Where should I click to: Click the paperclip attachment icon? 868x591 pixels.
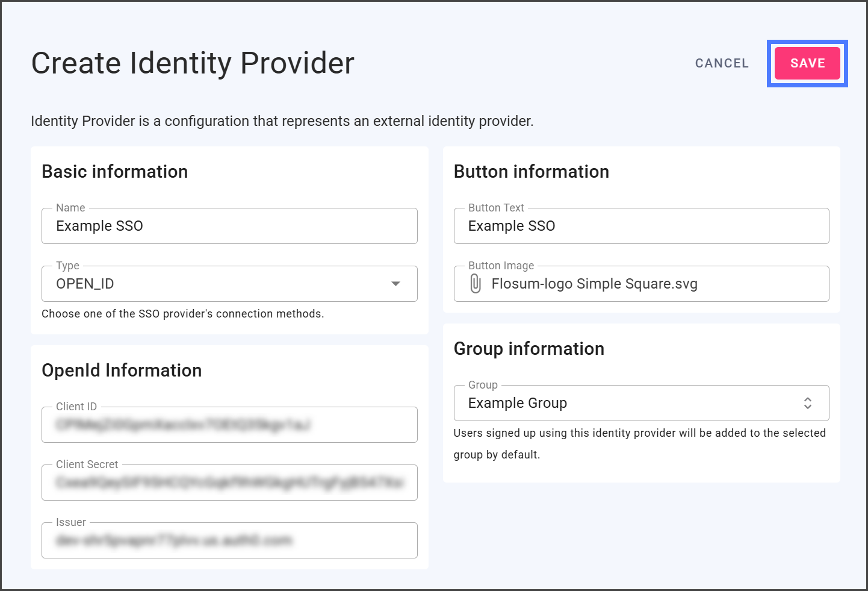(x=476, y=284)
